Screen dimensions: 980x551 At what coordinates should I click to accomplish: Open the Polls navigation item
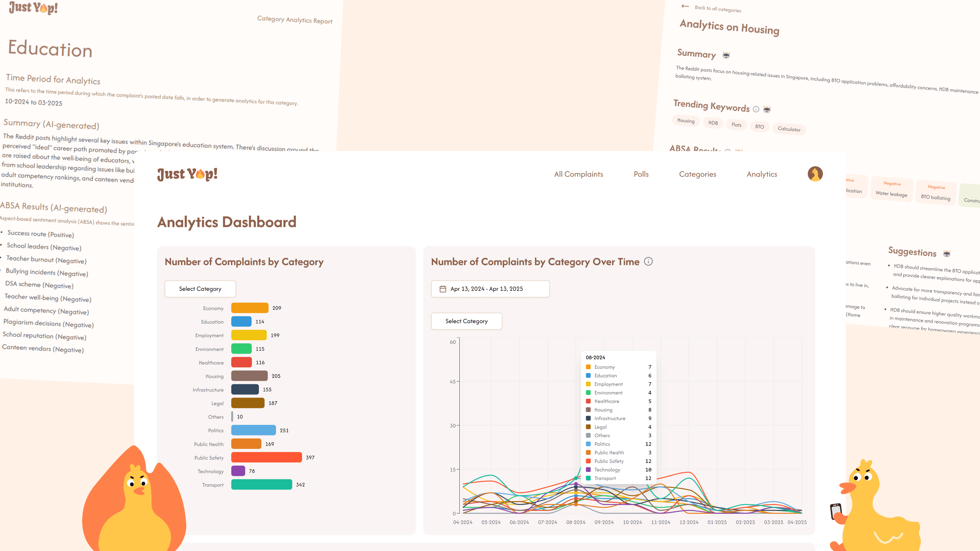(641, 174)
